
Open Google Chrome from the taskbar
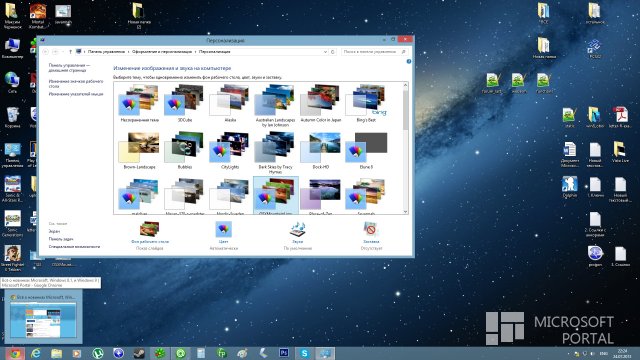15,353
